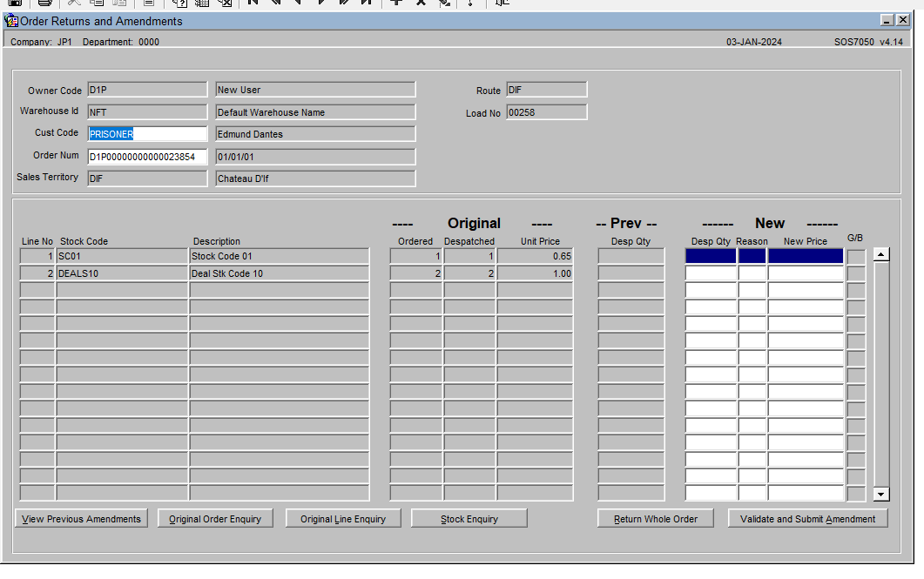Click Prev Desp Qty for line 1
The image size is (924, 579).
tap(631, 256)
